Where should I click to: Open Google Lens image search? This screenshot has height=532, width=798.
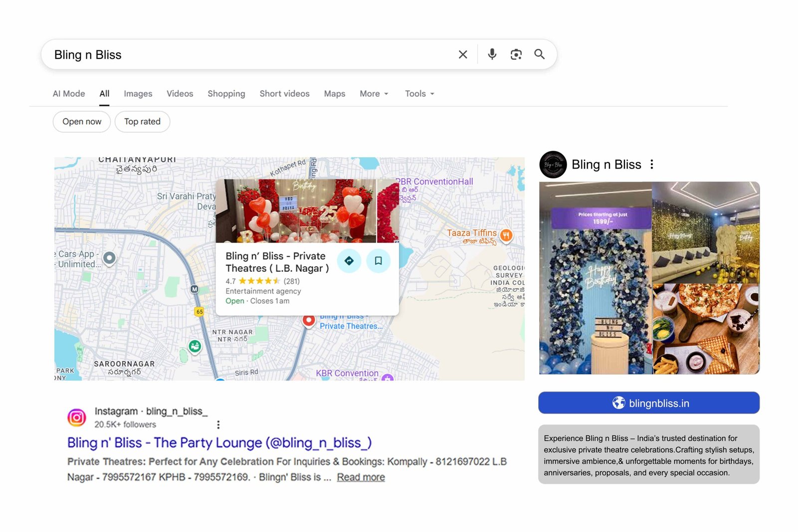click(x=516, y=54)
